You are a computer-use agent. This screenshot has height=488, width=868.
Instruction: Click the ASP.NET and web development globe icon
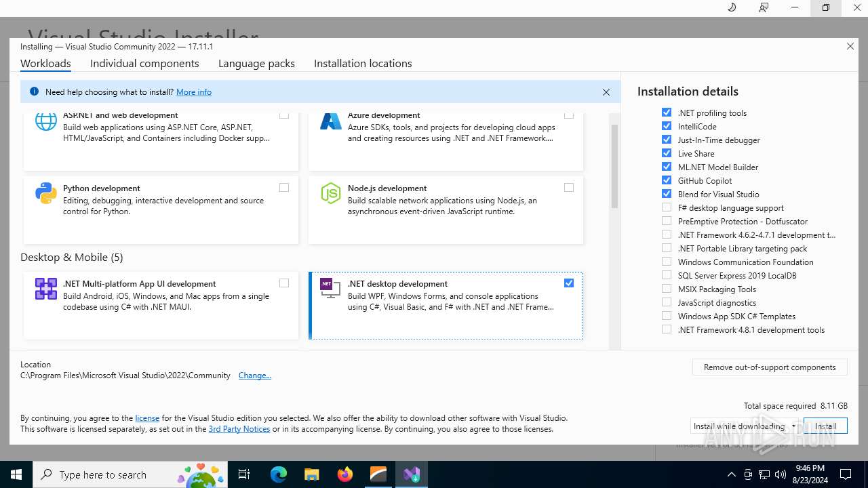pos(46,121)
